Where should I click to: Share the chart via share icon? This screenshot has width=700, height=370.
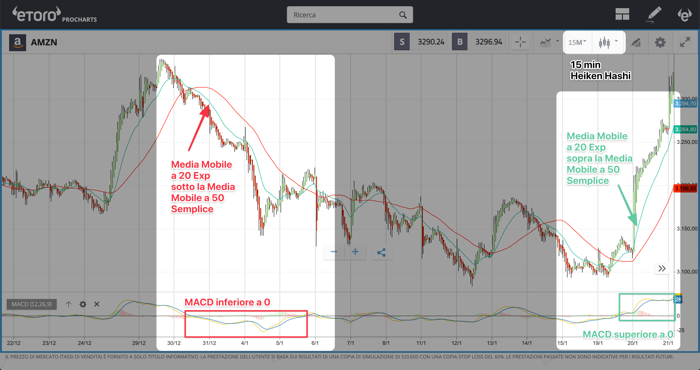point(381,252)
